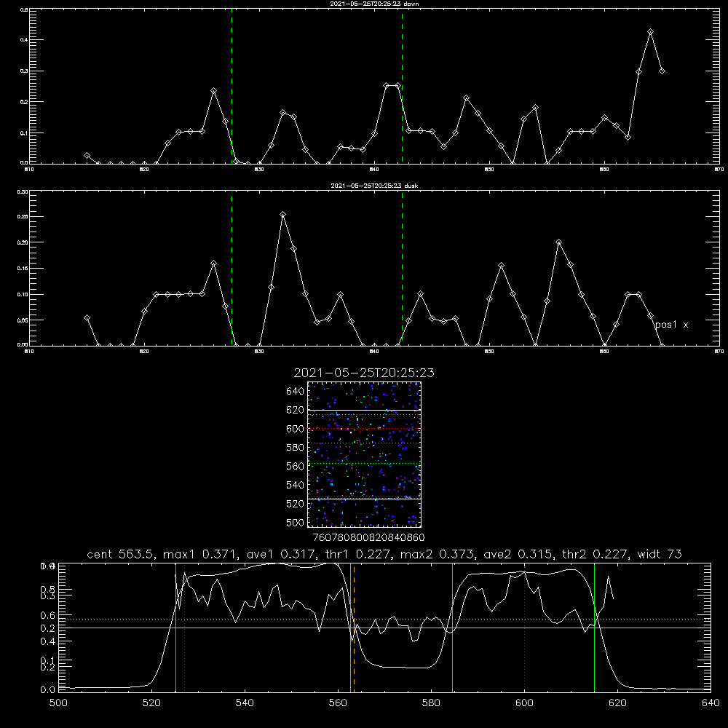Select the pixel scatter image thumbnail
The width and height of the screenshot is (728, 728).
pyautogui.click(x=364, y=454)
